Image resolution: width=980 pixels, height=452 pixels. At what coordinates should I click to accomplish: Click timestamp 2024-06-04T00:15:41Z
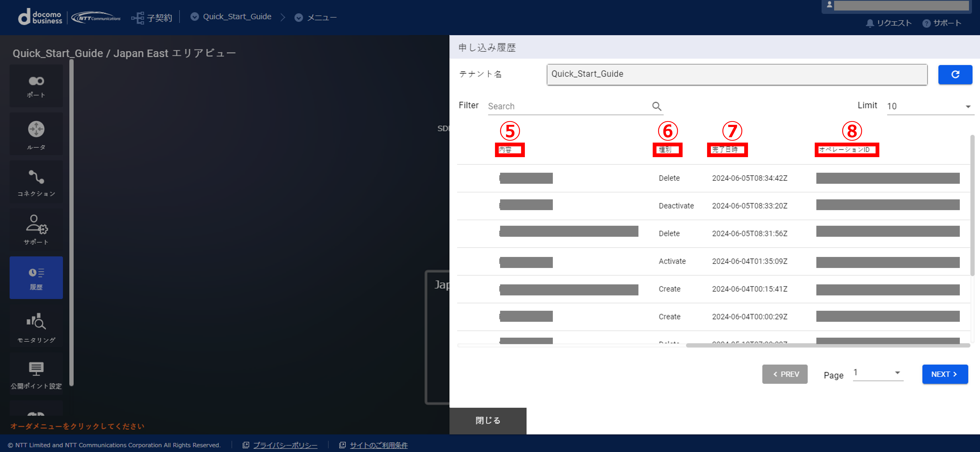pyautogui.click(x=749, y=289)
